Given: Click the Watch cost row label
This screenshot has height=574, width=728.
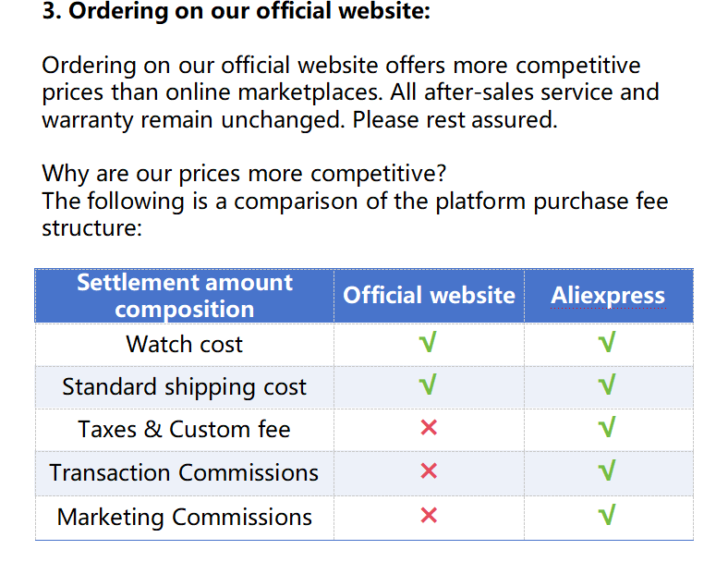Looking at the screenshot, I should click(x=184, y=345).
